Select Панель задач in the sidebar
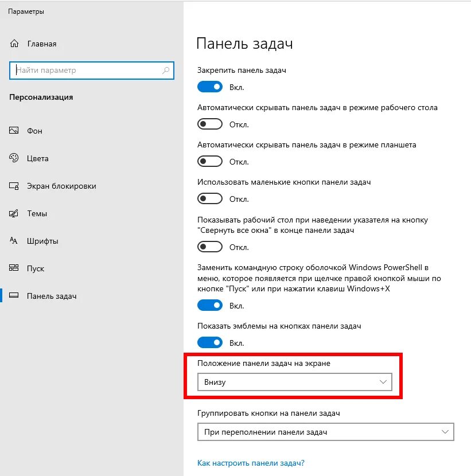The image size is (471, 476). (52, 296)
